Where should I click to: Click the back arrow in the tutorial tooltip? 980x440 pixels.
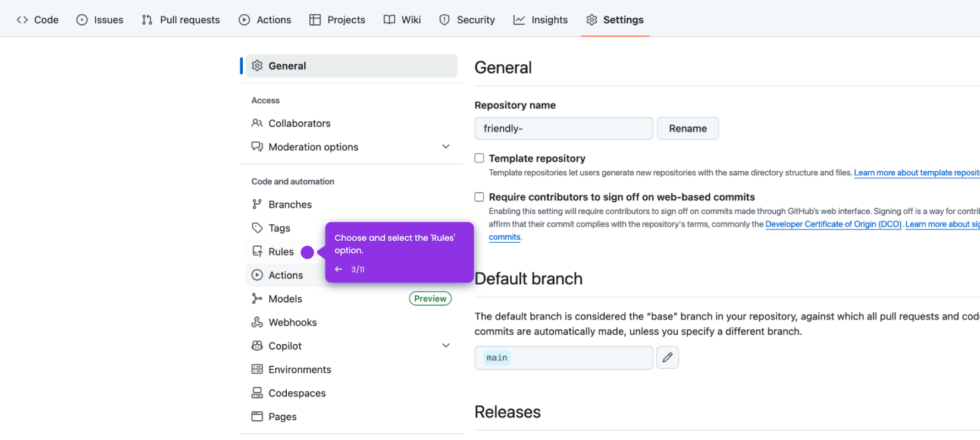click(x=339, y=269)
